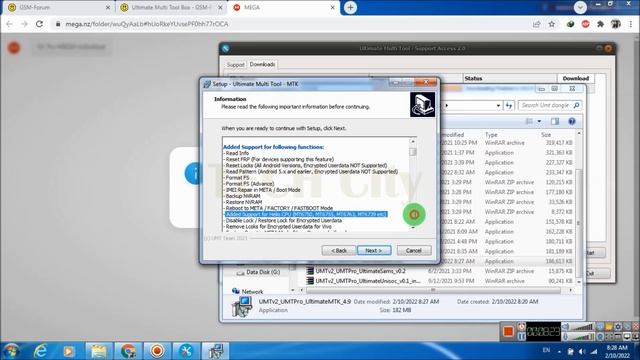
Task: Open the Explorer address bar dropdown arrow
Action: pyautogui.click(x=498, y=106)
